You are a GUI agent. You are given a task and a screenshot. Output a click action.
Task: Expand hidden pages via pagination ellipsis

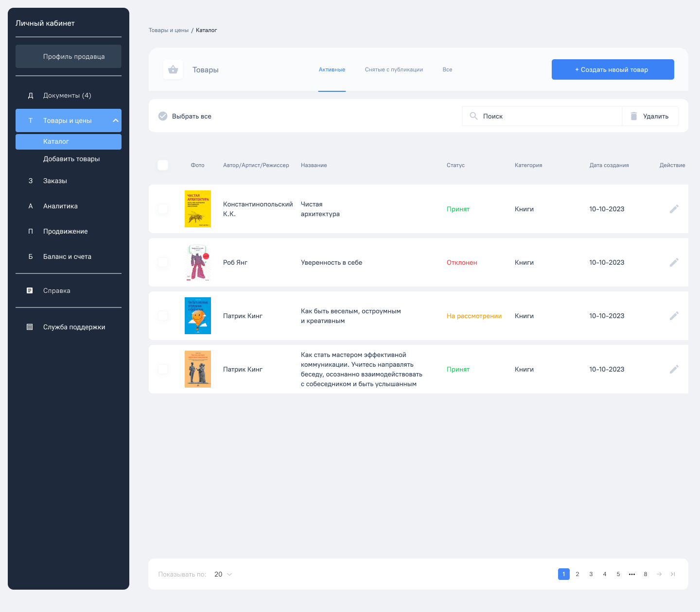(632, 574)
